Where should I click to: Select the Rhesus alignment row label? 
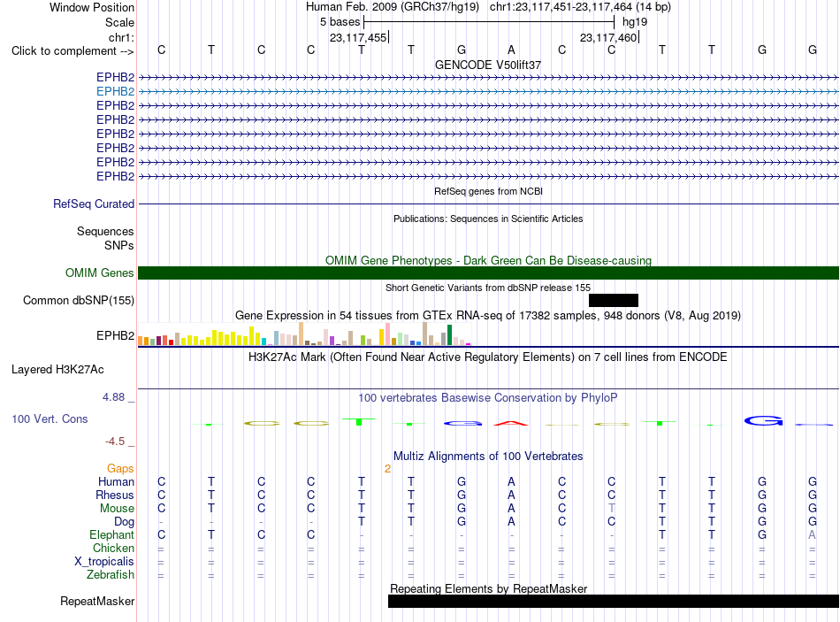(115, 495)
